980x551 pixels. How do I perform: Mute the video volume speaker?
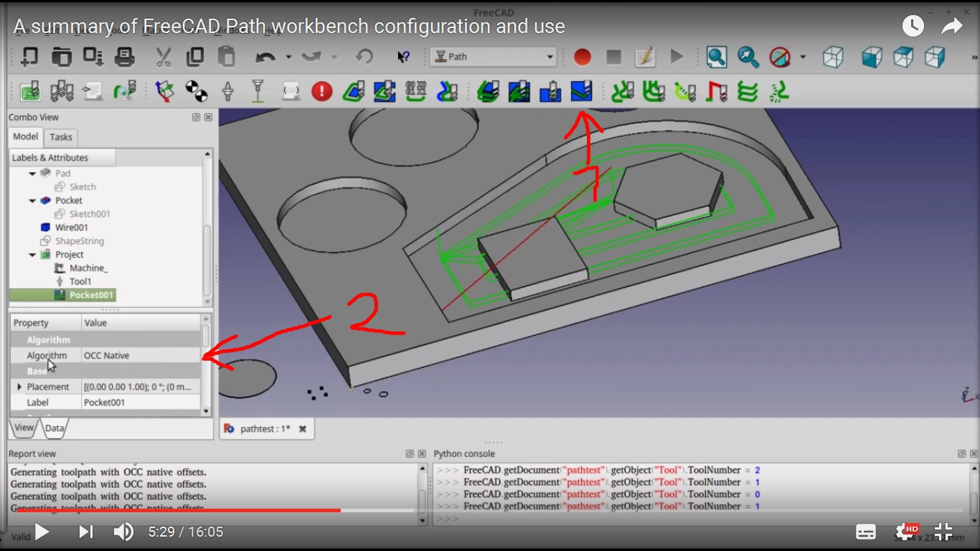[x=123, y=532]
